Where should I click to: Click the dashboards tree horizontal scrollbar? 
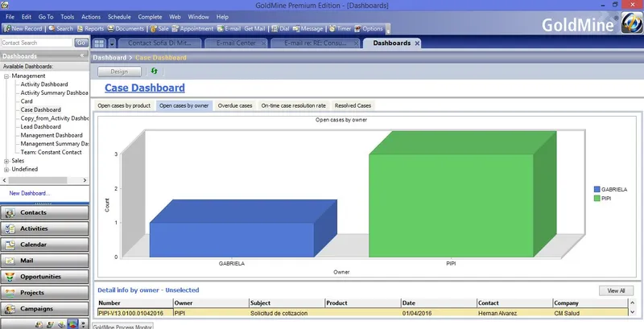tap(44, 180)
